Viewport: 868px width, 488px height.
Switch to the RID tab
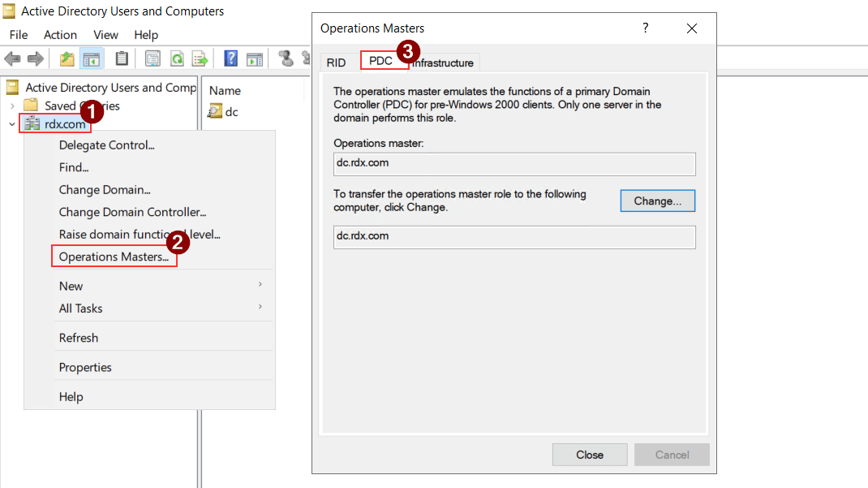pyautogui.click(x=336, y=63)
